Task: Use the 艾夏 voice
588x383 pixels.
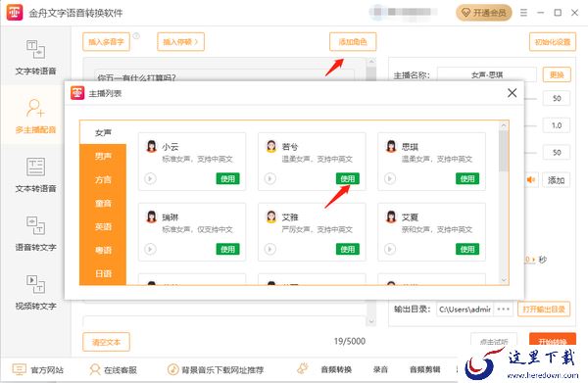Action: coord(467,249)
